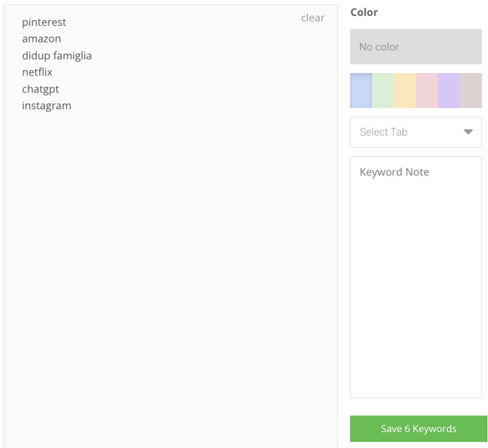Select the No color option
Image resolution: width=488 pixels, height=448 pixels.
tap(416, 47)
